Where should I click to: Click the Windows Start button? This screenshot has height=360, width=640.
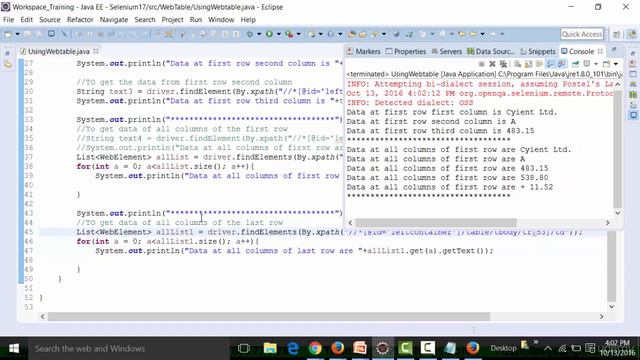[x=14, y=348]
